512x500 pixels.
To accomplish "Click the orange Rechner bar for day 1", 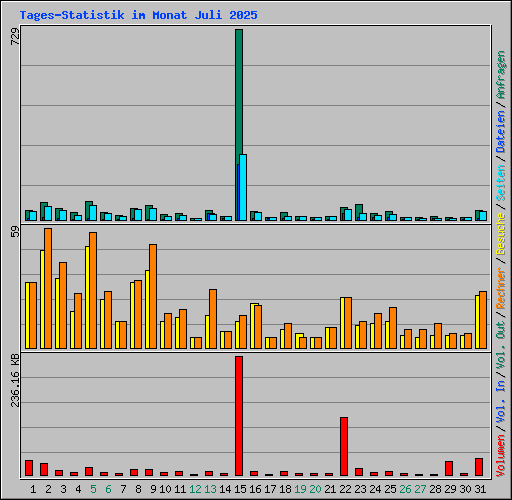I will (x=33, y=316).
